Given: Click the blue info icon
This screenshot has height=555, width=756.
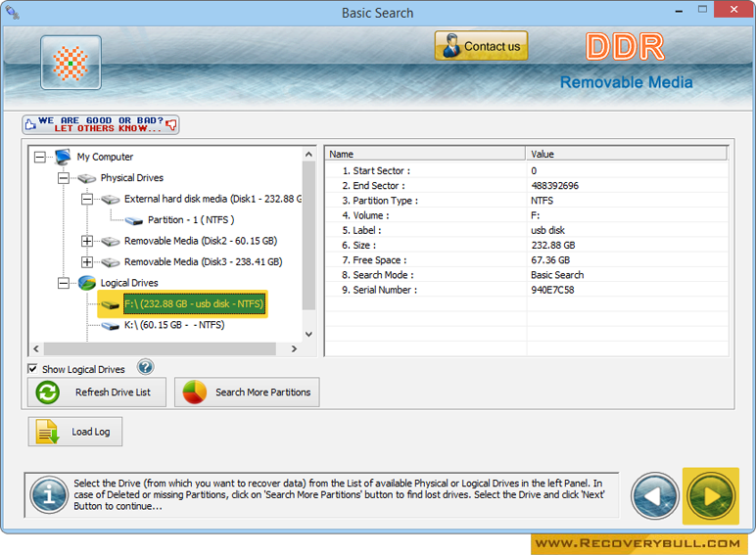Looking at the screenshot, I should click(49, 494).
